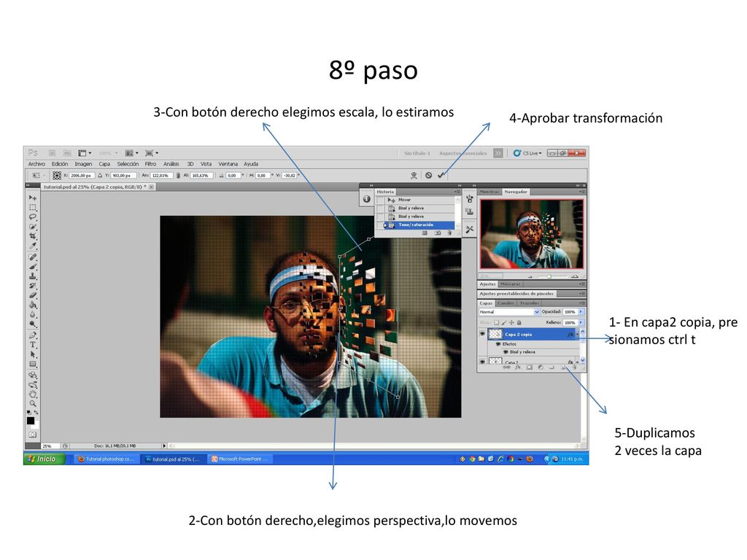The height and width of the screenshot is (560, 747).
Task: Click the X position input field
Action: coord(82,175)
